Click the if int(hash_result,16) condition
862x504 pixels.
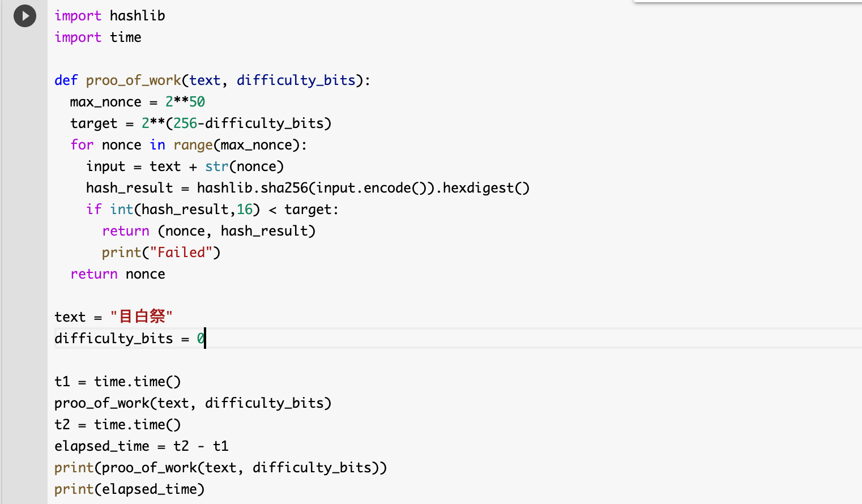tap(212, 210)
